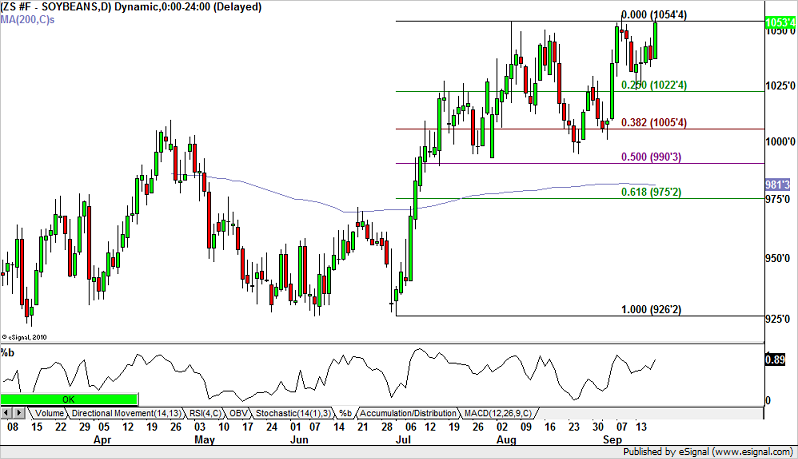Click the ZS #F Soybeans symbol title
This screenshot has height=459, width=798.
[x=130, y=7]
